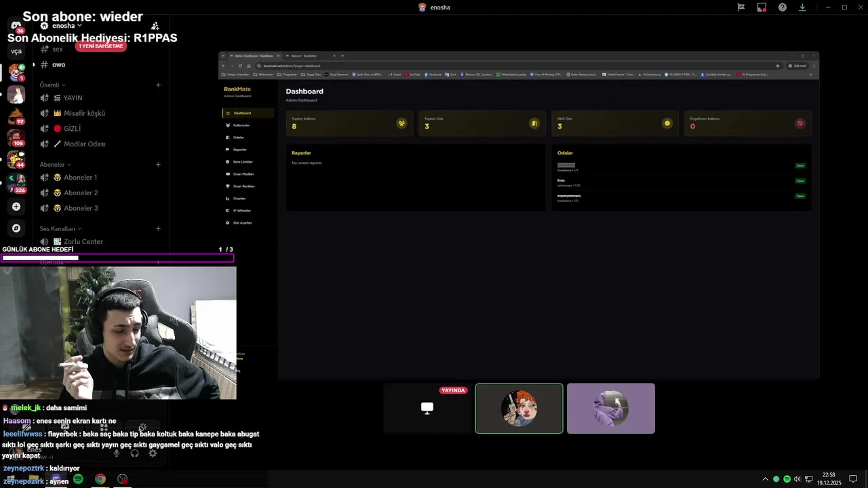Click Oyun Rankları in streamed RankMate sidebar
Image resolution: width=868 pixels, height=488 pixels.
[x=248, y=186]
